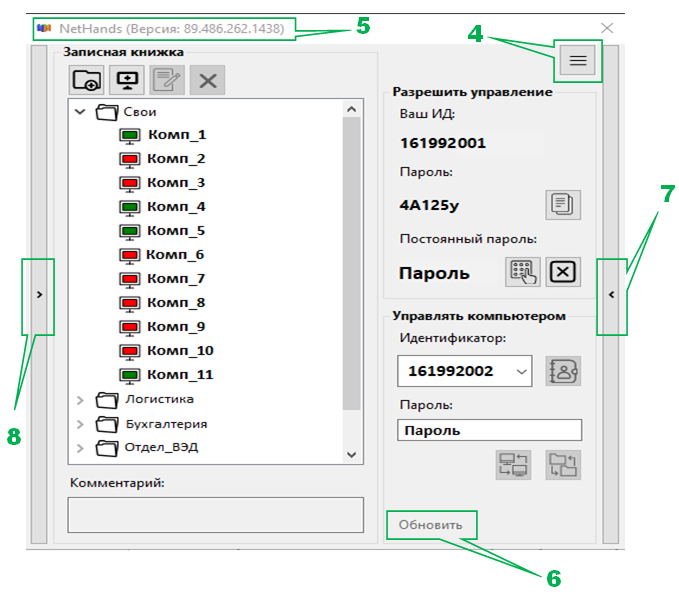Viewport: 679px width, 598px height.
Task: Open file transfer with the folders icon
Action: point(563,465)
